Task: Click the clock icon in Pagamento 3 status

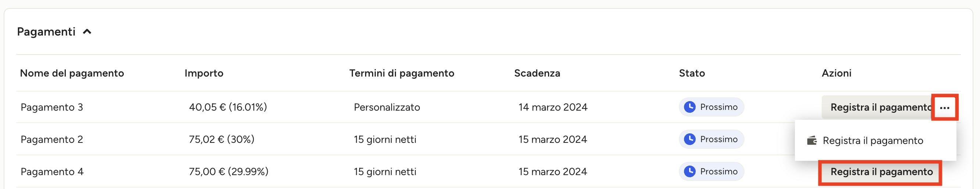Action: (x=689, y=107)
